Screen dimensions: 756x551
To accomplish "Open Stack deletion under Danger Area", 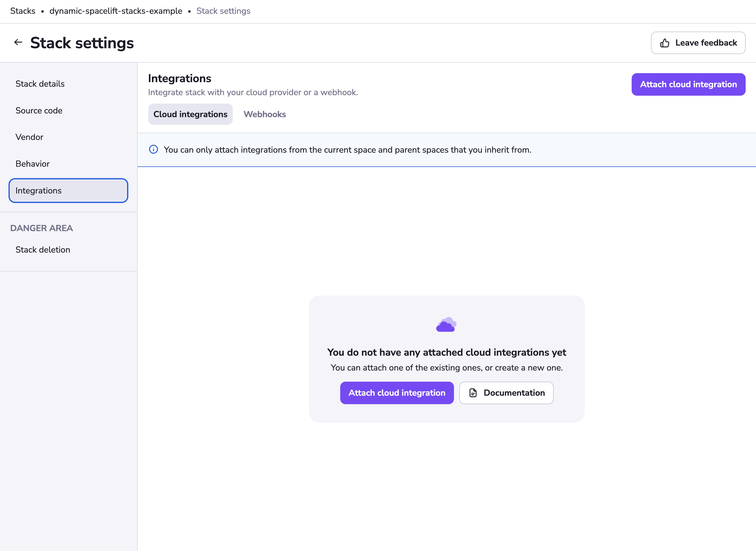I will click(43, 250).
